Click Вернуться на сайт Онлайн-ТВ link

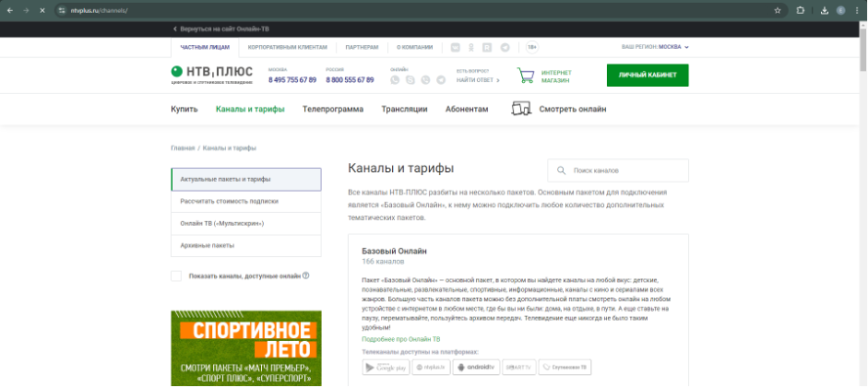coord(221,29)
